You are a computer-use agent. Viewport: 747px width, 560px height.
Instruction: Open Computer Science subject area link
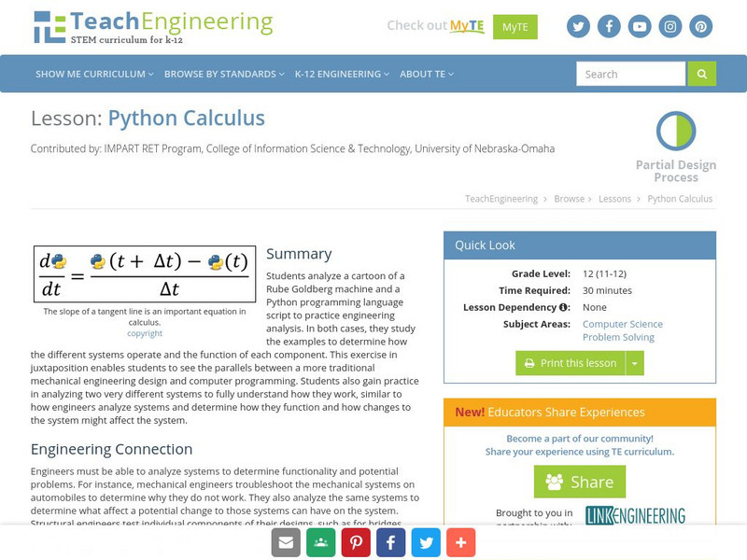[x=623, y=324]
